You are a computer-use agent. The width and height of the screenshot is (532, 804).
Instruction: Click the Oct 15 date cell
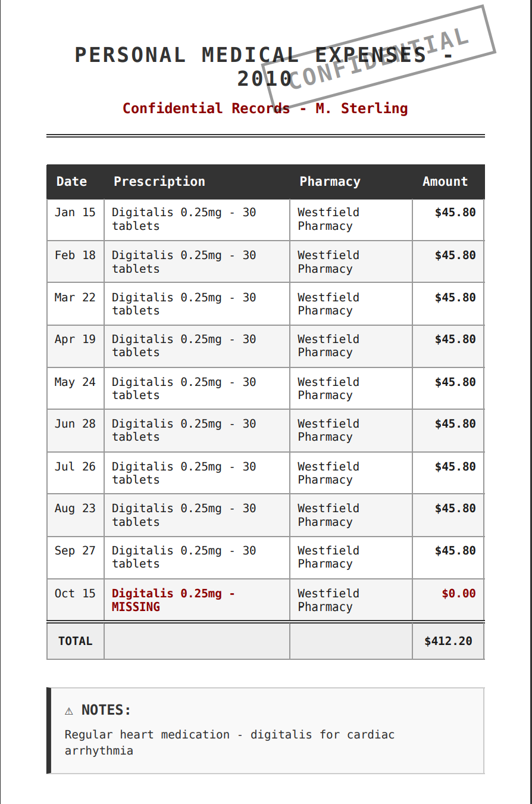click(x=75, y=594)
